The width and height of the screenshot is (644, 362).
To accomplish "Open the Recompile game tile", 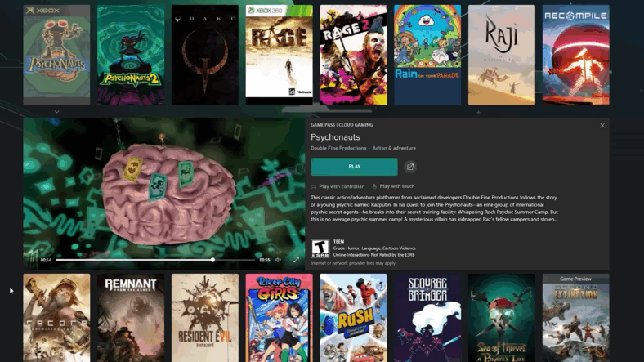I will pyautogui.click(x=576, y=55).
